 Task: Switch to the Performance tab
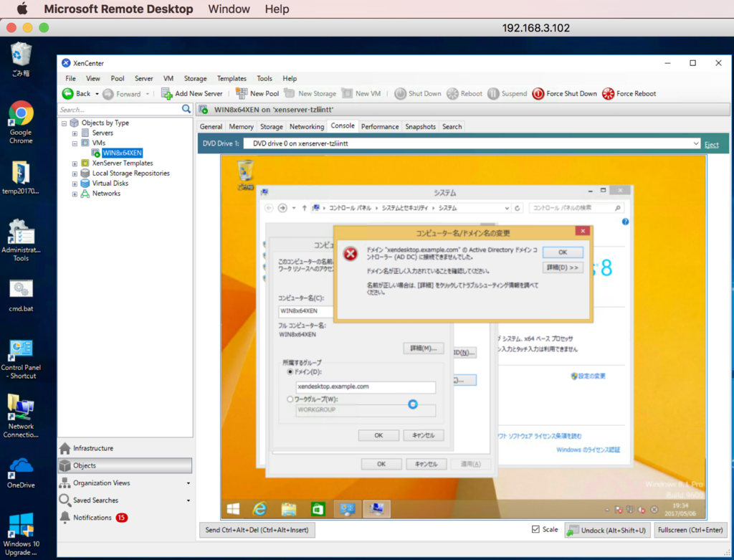click(380, 126)
